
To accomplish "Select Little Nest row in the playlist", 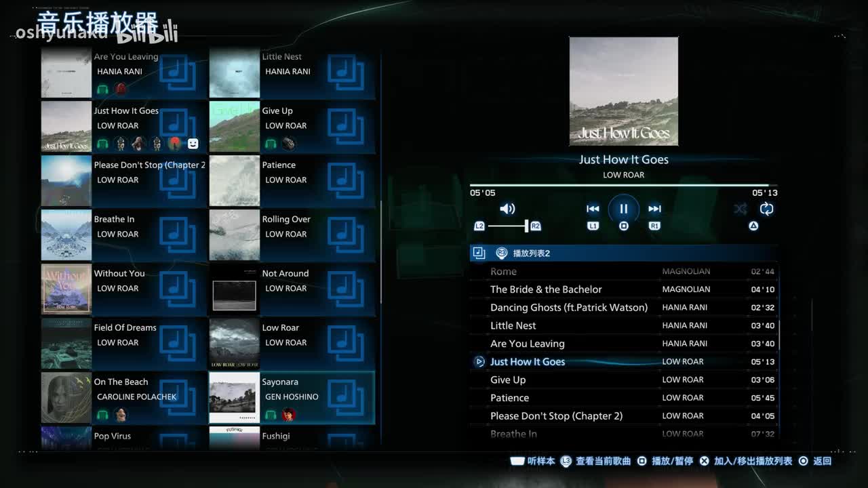I will (624, 325).
